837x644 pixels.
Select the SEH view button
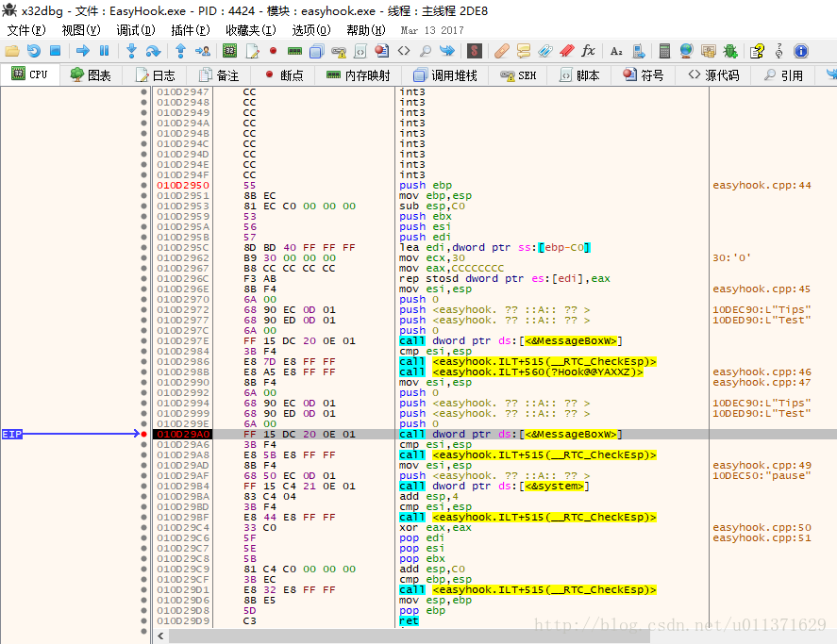(x=519, y=74)
